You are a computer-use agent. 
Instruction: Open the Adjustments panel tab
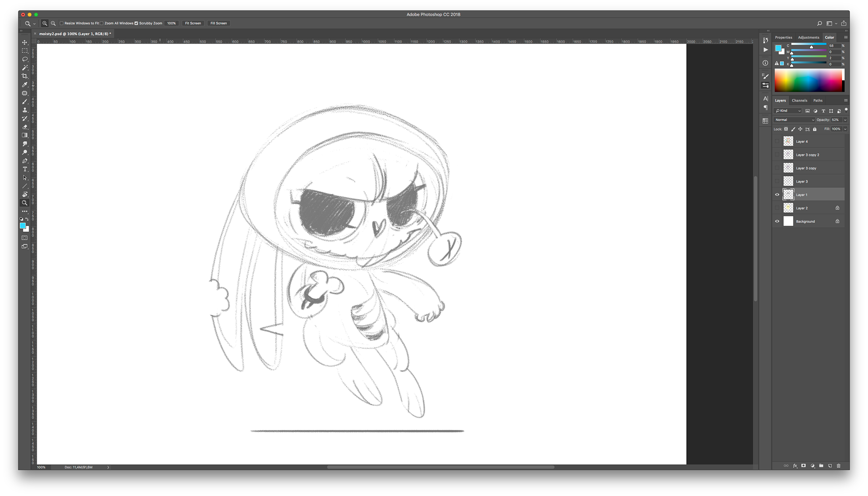tap(808, 38)
